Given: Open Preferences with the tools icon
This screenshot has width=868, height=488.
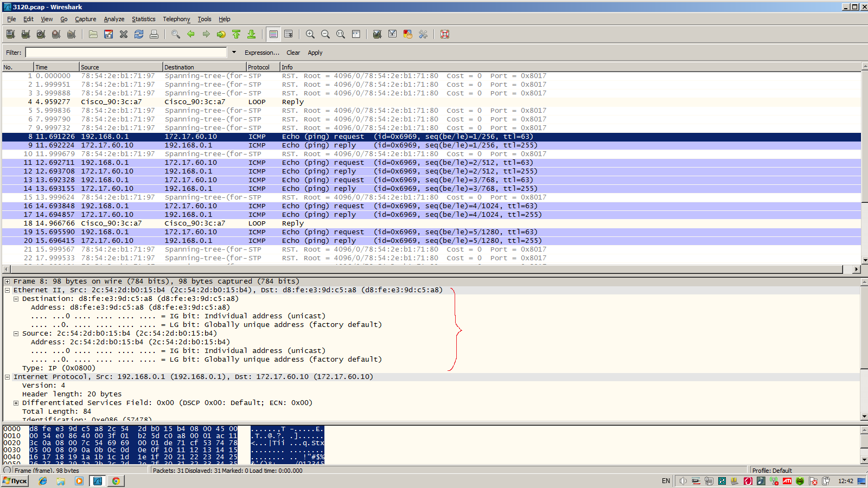Looking at the screenshot, I should (x=423, y=34).
